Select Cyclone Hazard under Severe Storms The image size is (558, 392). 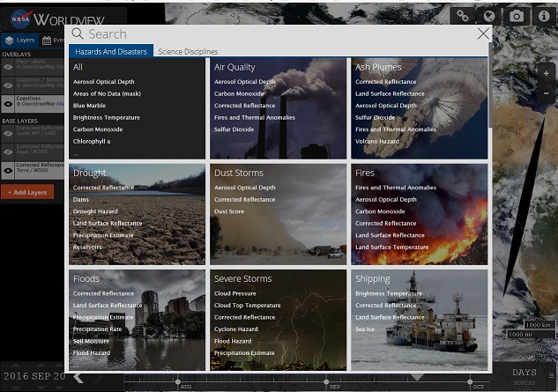[x=235, y=329]
